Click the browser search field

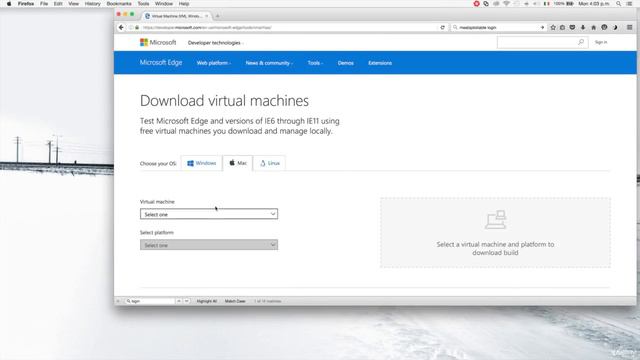498,27
